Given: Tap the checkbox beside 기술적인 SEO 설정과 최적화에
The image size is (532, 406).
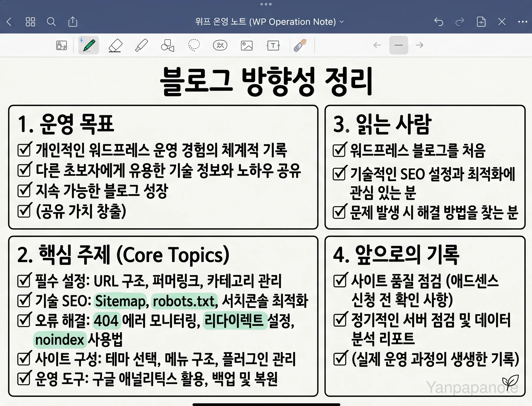Looking at the screenshot, I should click(339, 173).
